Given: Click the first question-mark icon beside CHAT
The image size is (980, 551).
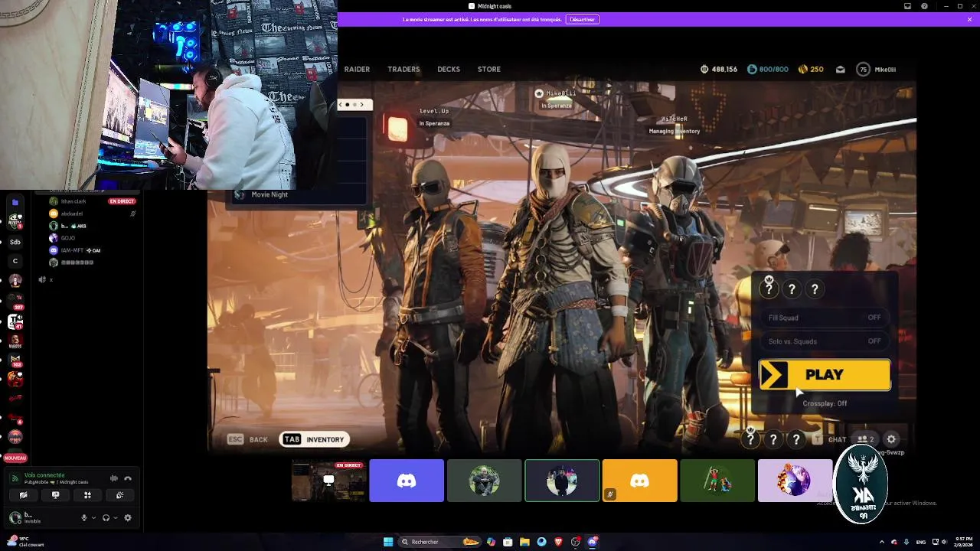Looking at the screenshot, I should (750, 439).
